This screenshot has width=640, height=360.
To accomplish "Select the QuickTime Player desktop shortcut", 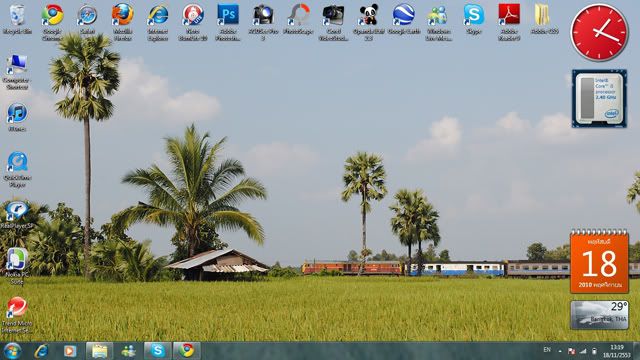I will (17, 169).
